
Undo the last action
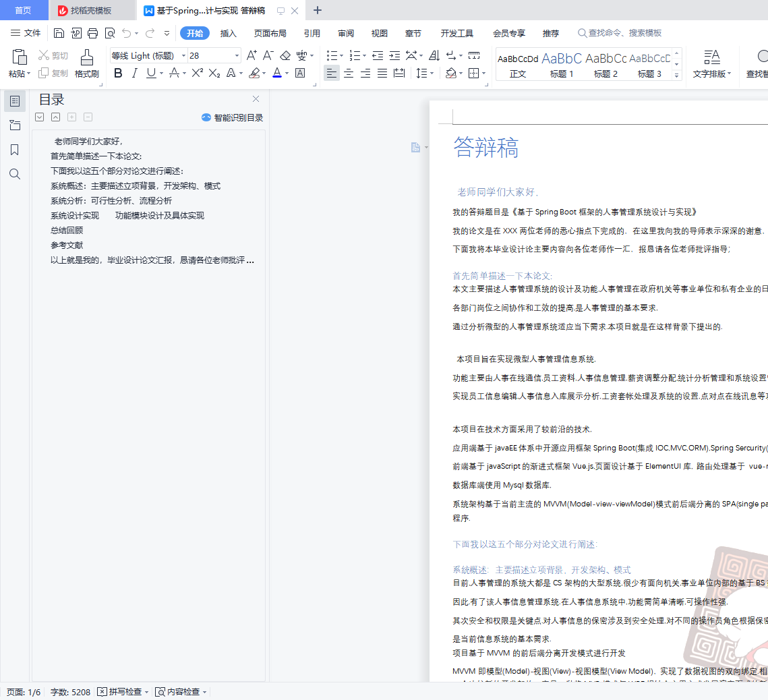point(126,33)
